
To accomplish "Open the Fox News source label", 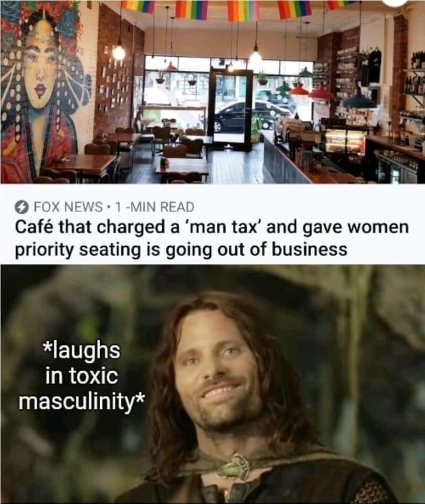I will coord(68,207).
